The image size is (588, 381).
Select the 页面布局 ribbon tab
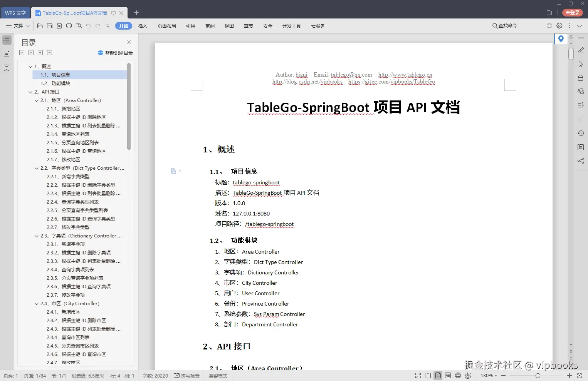(167, 26)
